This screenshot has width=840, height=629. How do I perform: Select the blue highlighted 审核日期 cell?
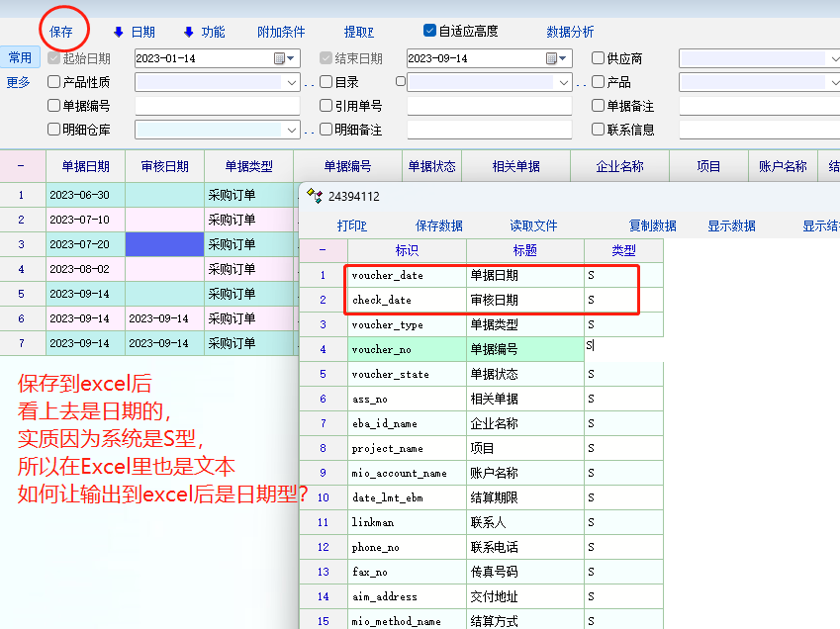164,243
